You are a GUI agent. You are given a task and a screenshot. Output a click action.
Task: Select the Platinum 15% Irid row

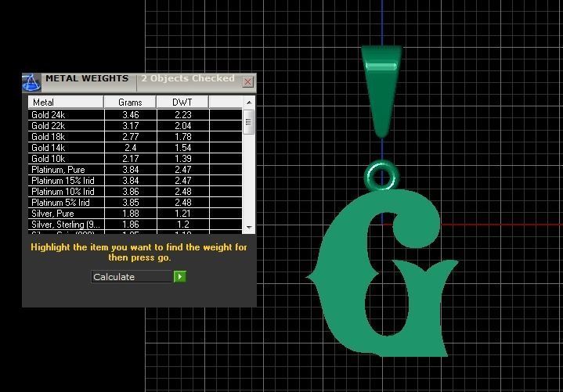pyautogui.click(x=135, y=181)
